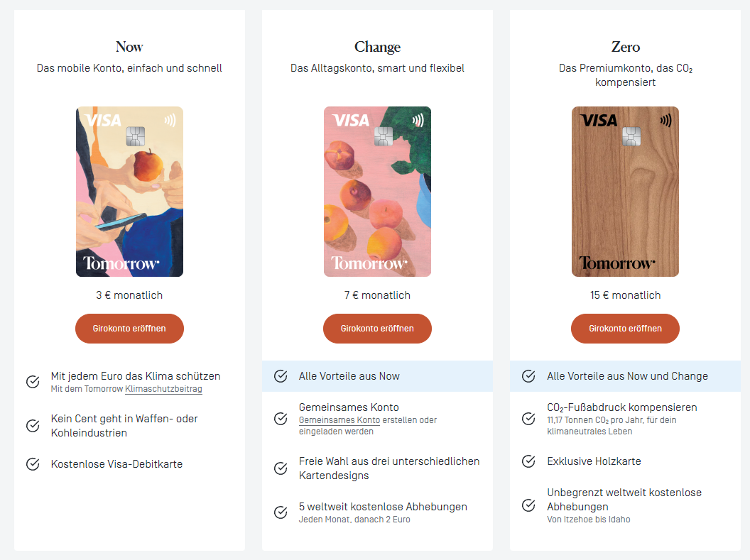Screen dimensions: 750x560
Task: Open Girokonto for the Change plan
Action: click(377, 329)
